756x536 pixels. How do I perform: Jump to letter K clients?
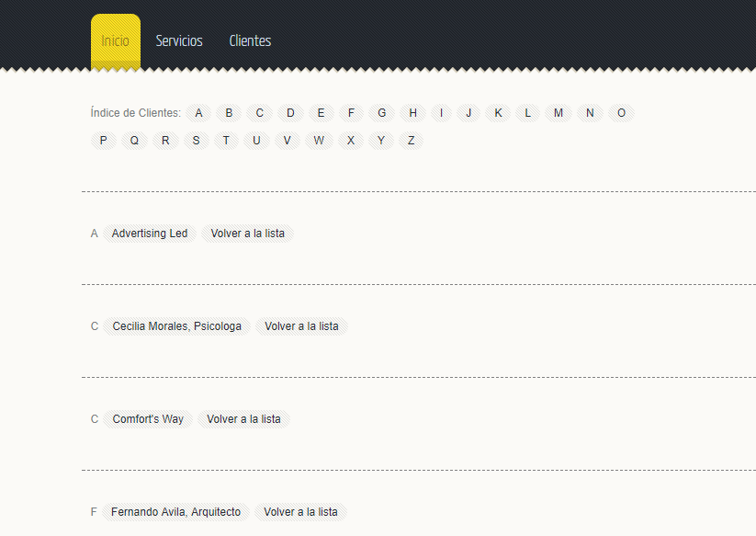498,113
